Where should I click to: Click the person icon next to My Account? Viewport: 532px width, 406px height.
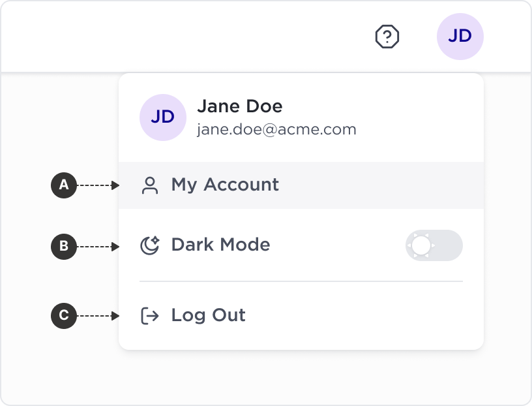pos(150,185)
